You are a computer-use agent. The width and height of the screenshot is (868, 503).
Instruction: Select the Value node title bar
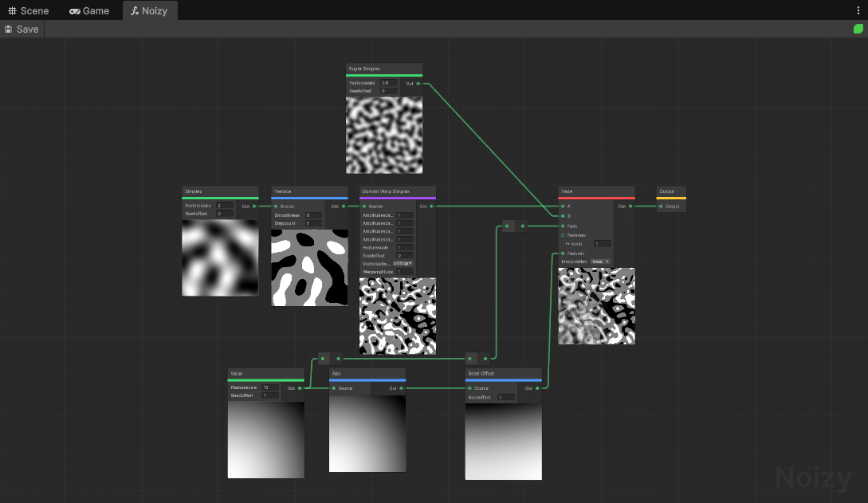click(x=265, y=374)
